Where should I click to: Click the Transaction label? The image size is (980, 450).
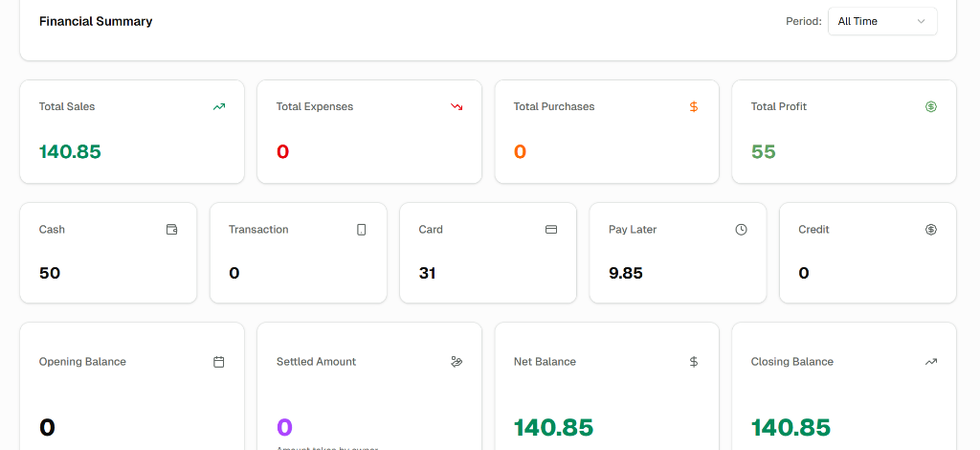click(258, 230)
